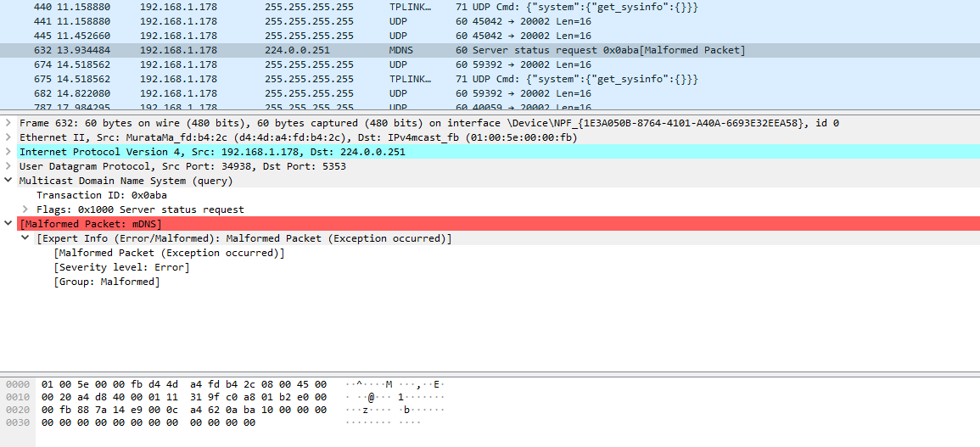Click destination 224.0.0.251 in packet 632
980x447 pixels.
pos(300,50)
